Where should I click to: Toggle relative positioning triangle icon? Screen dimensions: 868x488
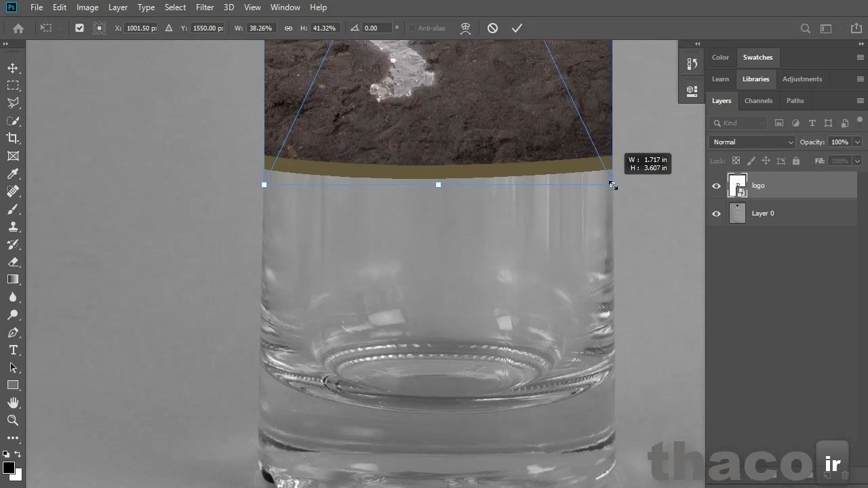coord(168,28)
